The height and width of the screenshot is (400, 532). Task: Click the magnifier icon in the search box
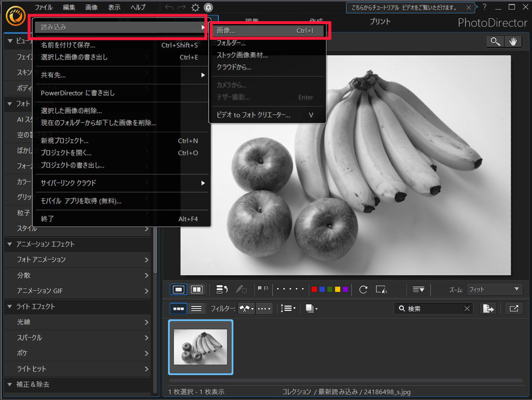(x=402, y=309)
